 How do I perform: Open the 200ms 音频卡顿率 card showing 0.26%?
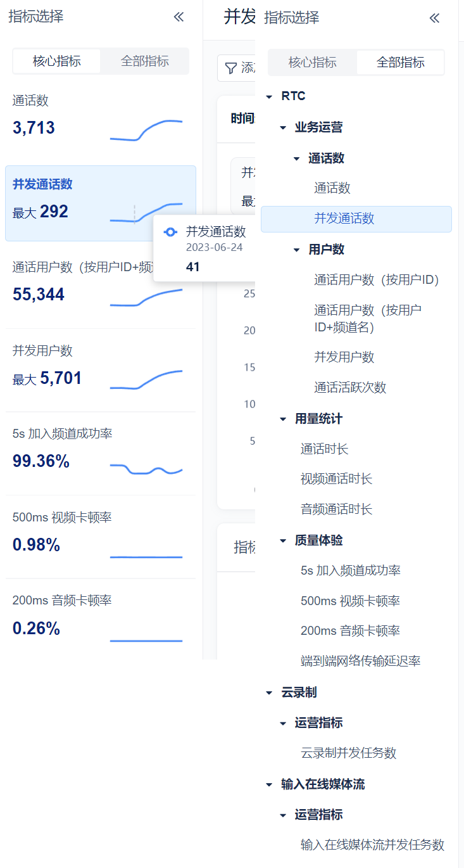pyautogui.click(x=101, y=620)
